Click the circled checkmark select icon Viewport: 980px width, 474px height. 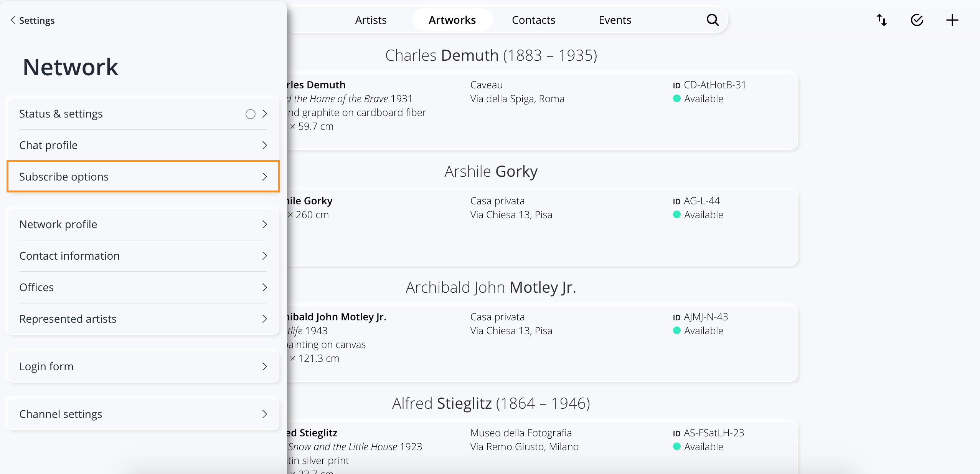(917, 20)
